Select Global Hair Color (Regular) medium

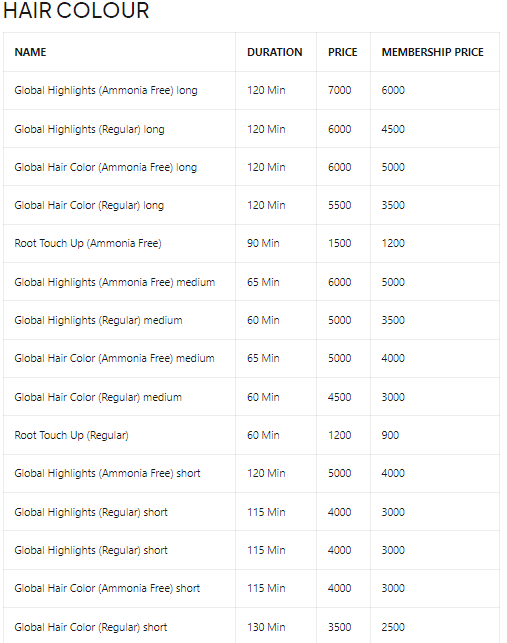point(98,397)
